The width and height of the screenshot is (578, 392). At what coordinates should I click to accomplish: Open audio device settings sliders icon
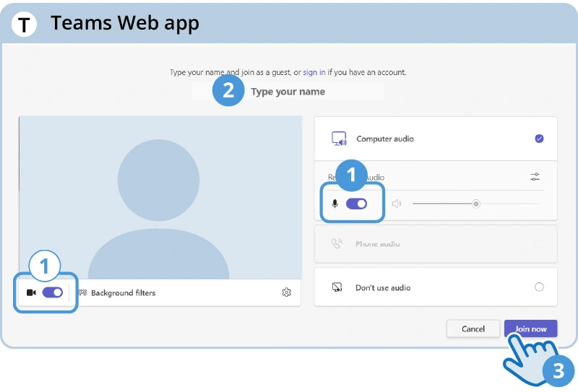[535, 177]
